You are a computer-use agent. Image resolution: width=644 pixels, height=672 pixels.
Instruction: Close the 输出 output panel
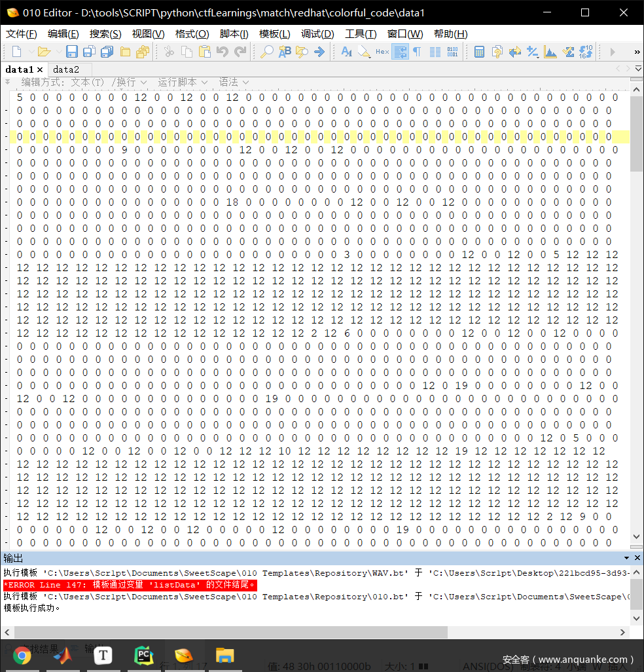click(637, 558)
